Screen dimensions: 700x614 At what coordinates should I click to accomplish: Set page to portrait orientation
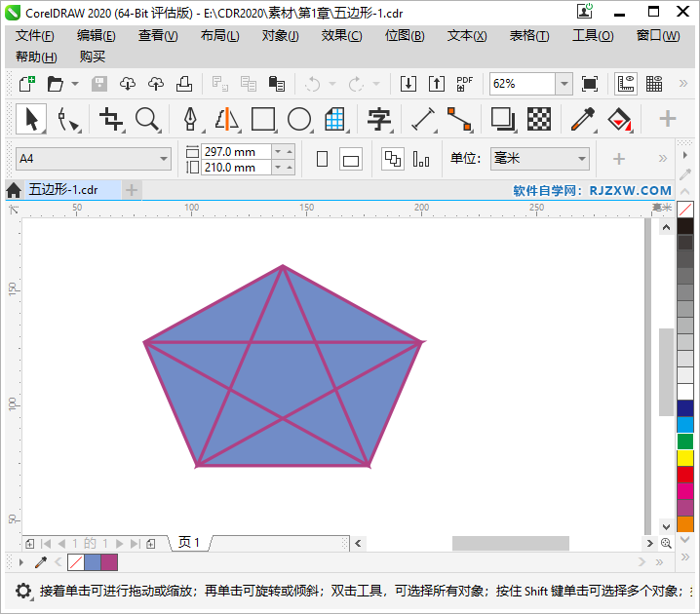322,159
